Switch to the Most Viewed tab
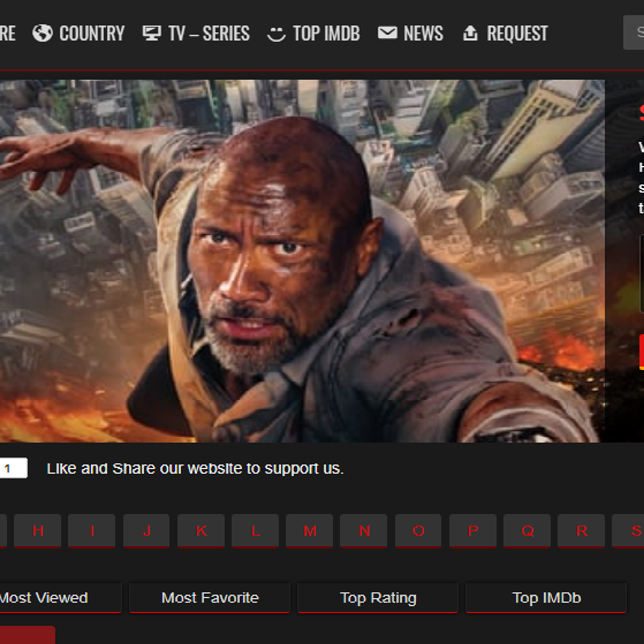Viewport: 644px width, 644px height. [60, 598]
